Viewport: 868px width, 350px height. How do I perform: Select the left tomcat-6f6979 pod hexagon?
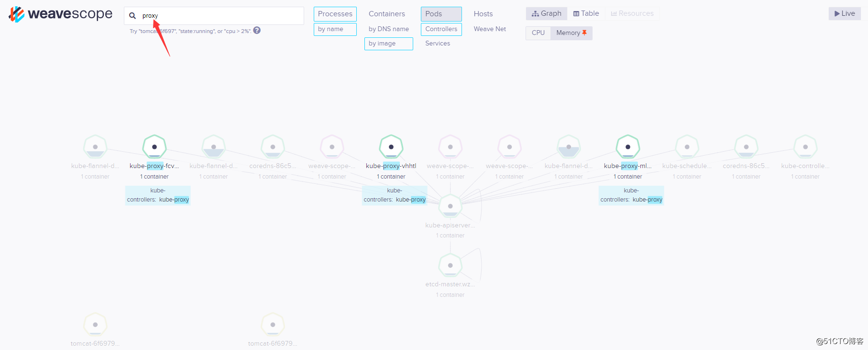click(x=95, y=325)
